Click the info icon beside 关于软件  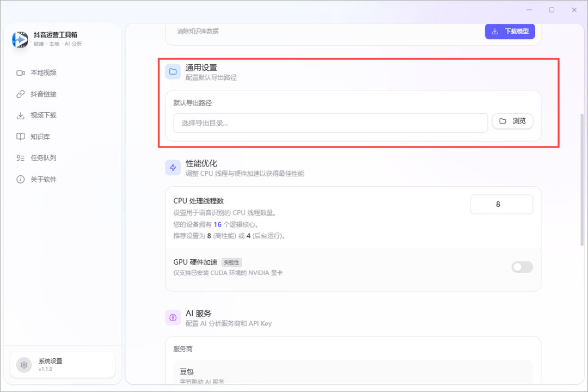click(x=20, y=179)
